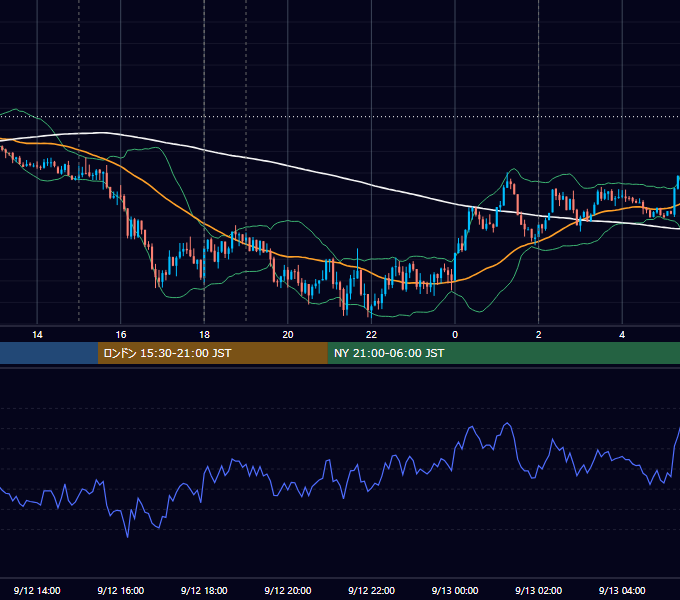Click the 4 hour label on price chart
The width and height of the screenshot is (680, 600).
pyautogui.click(x=622, y=335)
